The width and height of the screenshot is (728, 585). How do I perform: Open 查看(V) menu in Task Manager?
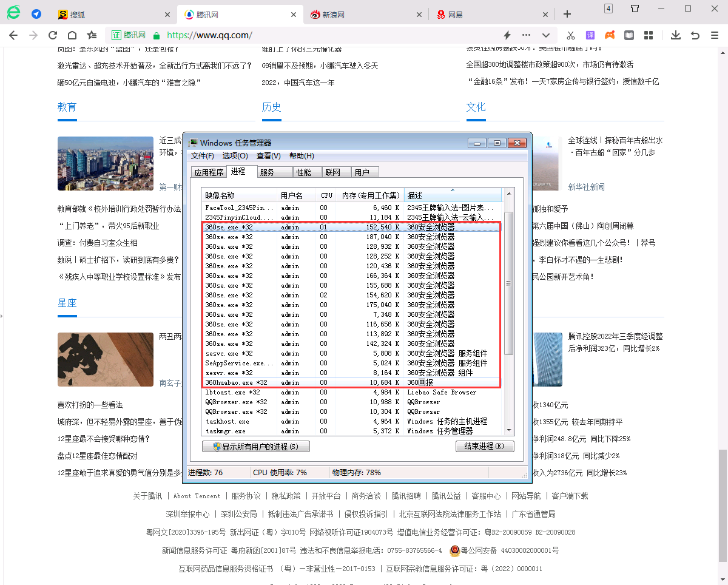click(x=269, y=156)
